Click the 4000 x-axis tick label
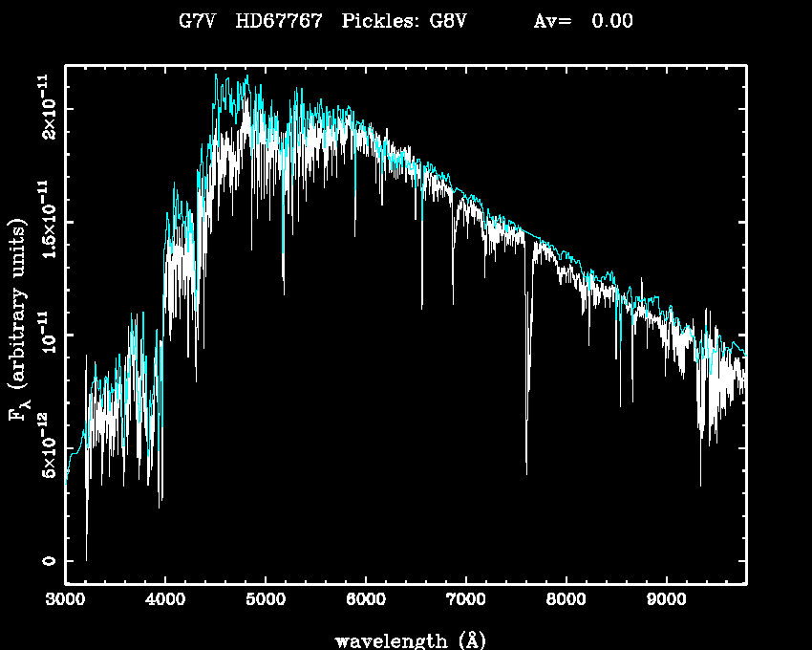This screenshot has height=650, width=812. tap(165, 600)
